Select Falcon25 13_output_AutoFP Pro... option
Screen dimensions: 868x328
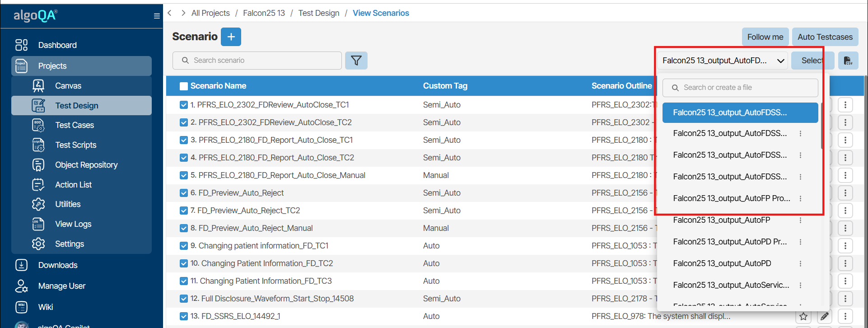(x=732, y=198)
